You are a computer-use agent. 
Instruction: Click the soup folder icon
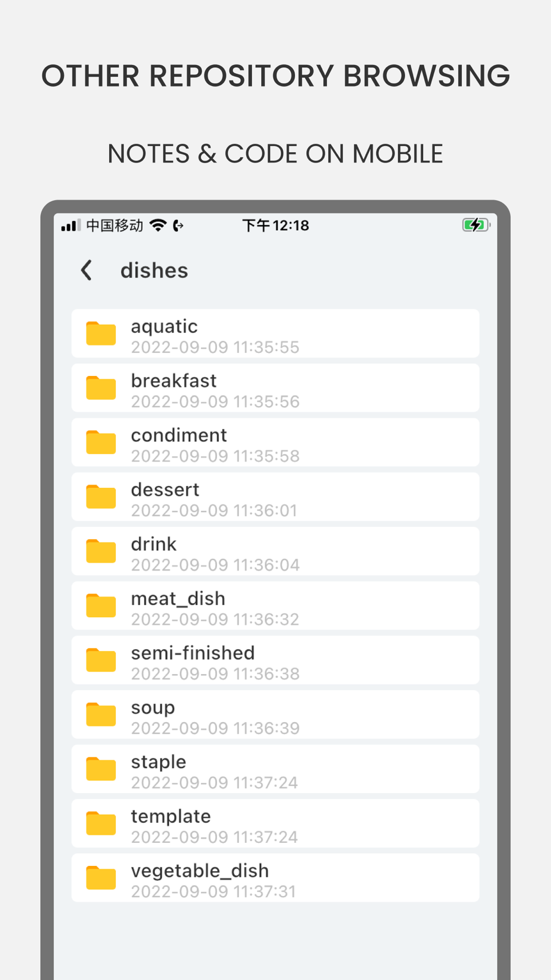click(101, 714)
